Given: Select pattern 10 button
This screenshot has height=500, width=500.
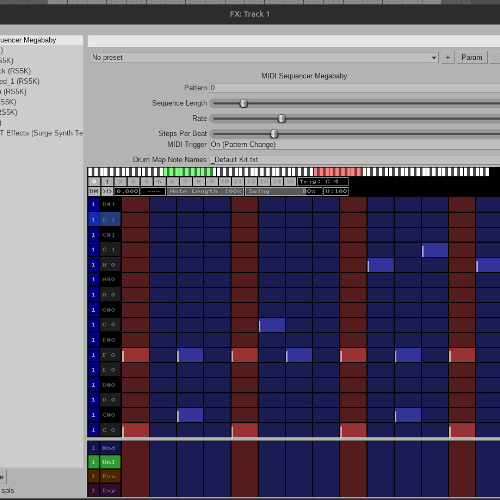Looking at the screenshot, I should (224, 182).
